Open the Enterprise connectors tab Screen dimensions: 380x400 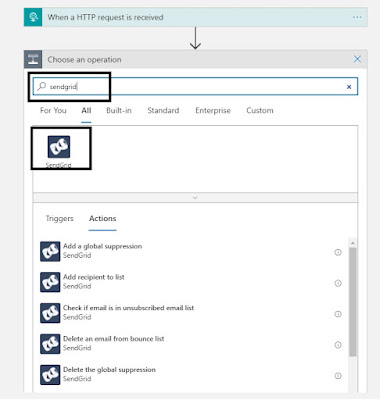(213, 110)
